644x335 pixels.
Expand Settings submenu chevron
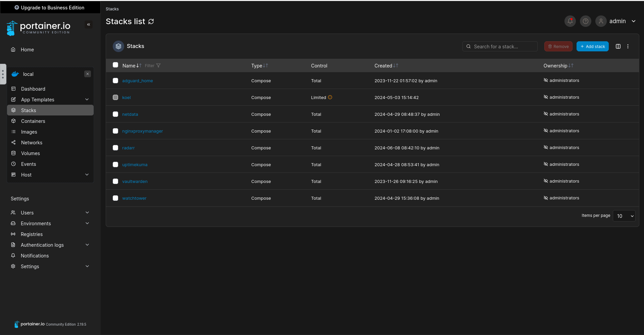tap(87, 266)
